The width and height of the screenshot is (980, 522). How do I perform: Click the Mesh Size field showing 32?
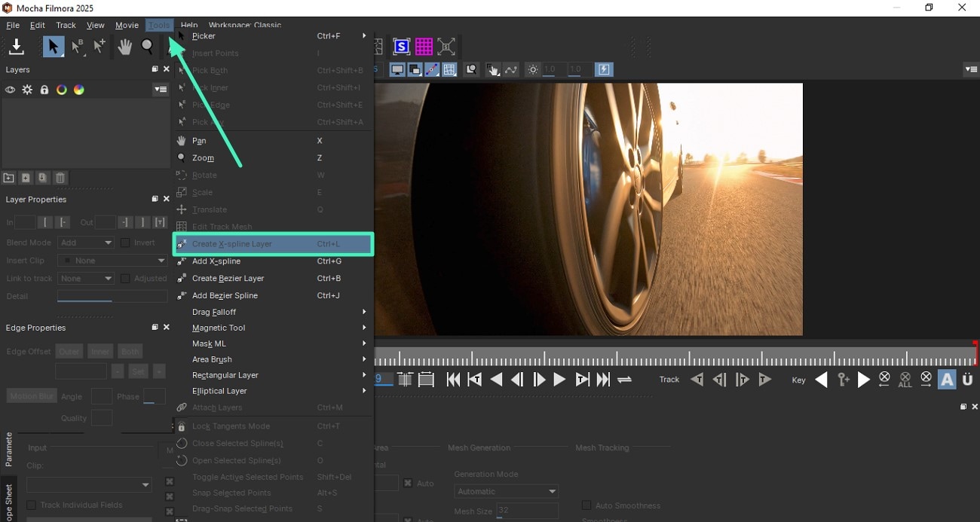(528, 511)
